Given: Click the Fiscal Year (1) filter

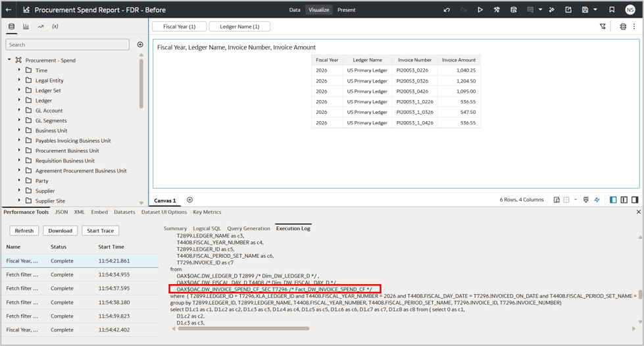Looking at the screenshot, I should (180, 26).
